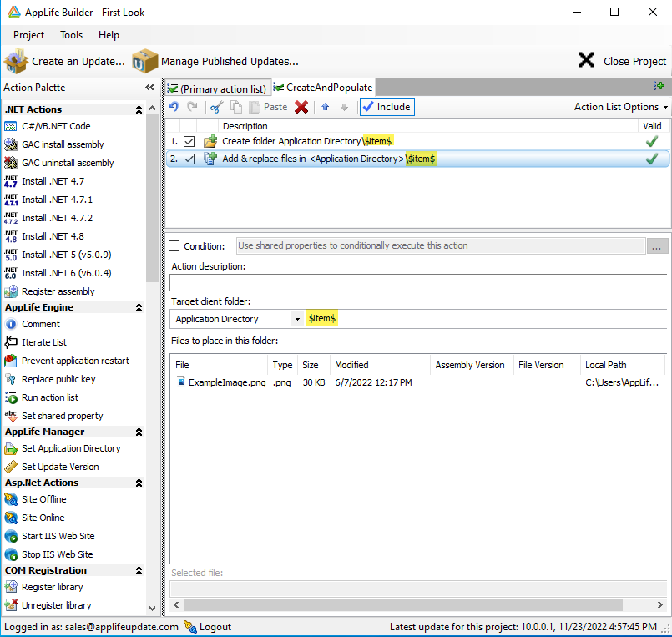
Task: Collapse the Action Palette panel
Action: tap(149, 88)
